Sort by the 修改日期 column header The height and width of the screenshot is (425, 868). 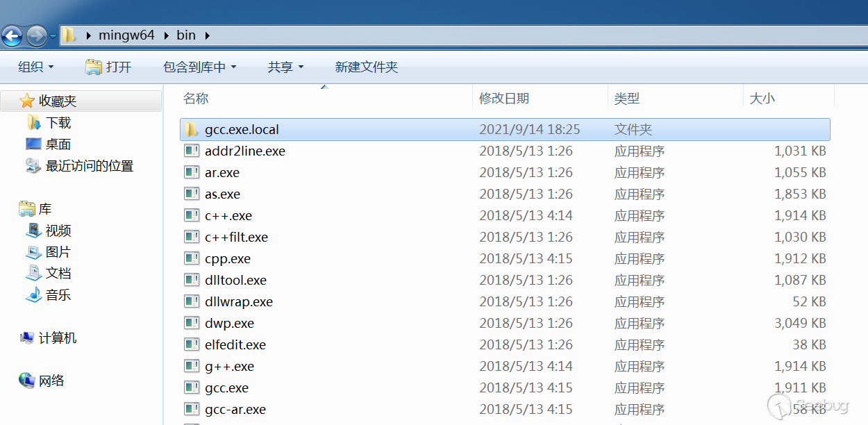(504, 99)
